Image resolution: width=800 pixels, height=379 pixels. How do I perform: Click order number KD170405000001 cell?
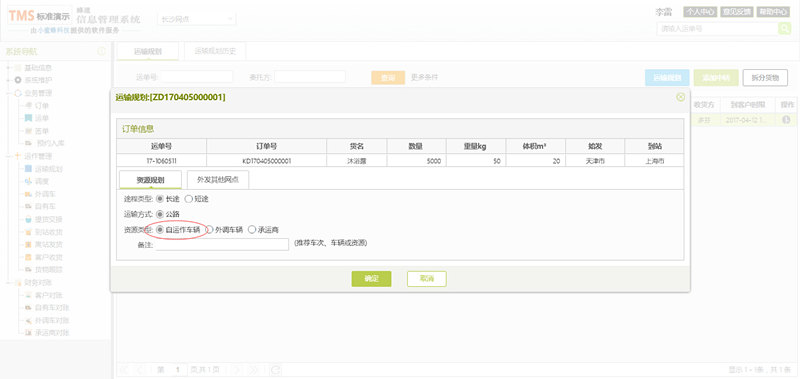266,161
